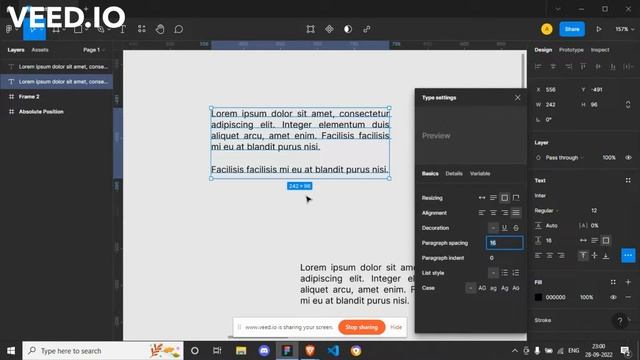This screenshot has width=640, height=360.
Task: Click the Create link icon in toolbar
Action: (x=367, y=29)
